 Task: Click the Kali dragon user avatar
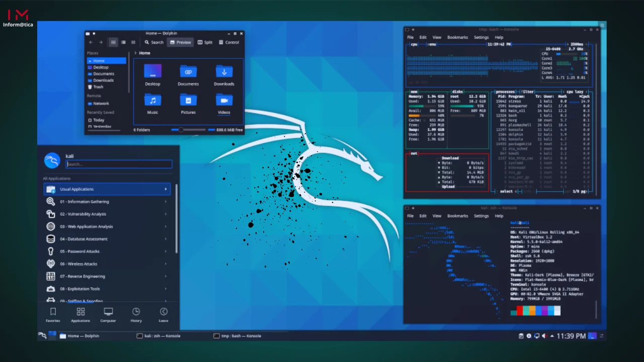[x=52, y=160]
